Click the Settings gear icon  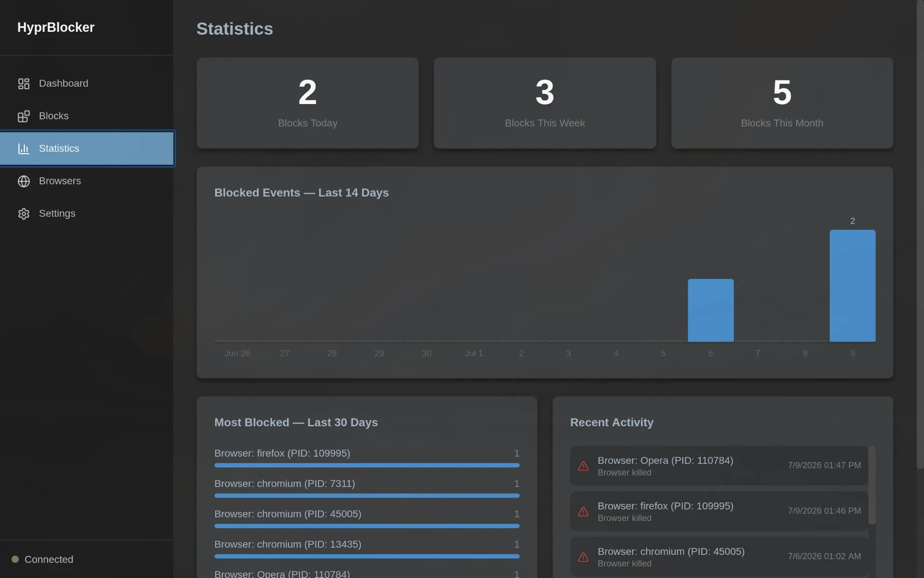24,213
